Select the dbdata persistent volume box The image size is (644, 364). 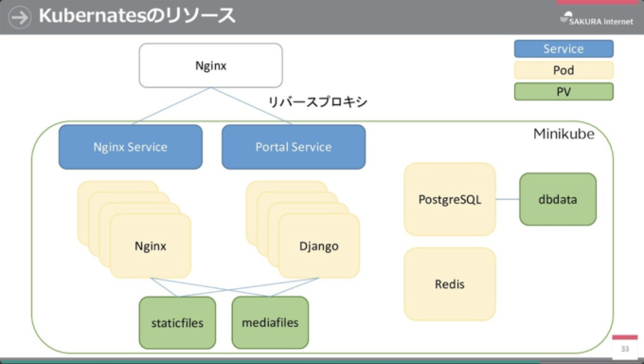point(558,199)
